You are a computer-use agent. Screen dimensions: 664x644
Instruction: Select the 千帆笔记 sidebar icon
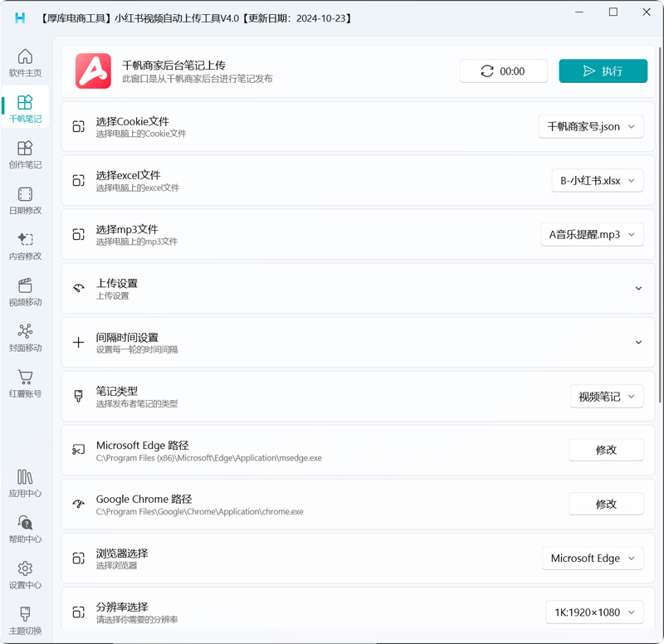25,102
